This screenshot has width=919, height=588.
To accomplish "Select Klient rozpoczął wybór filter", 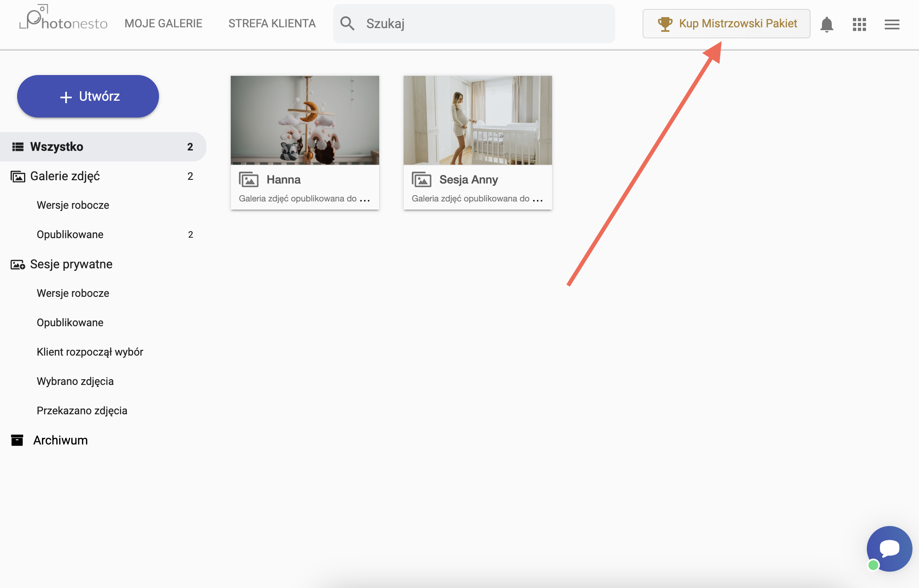I will click(90, 352).
